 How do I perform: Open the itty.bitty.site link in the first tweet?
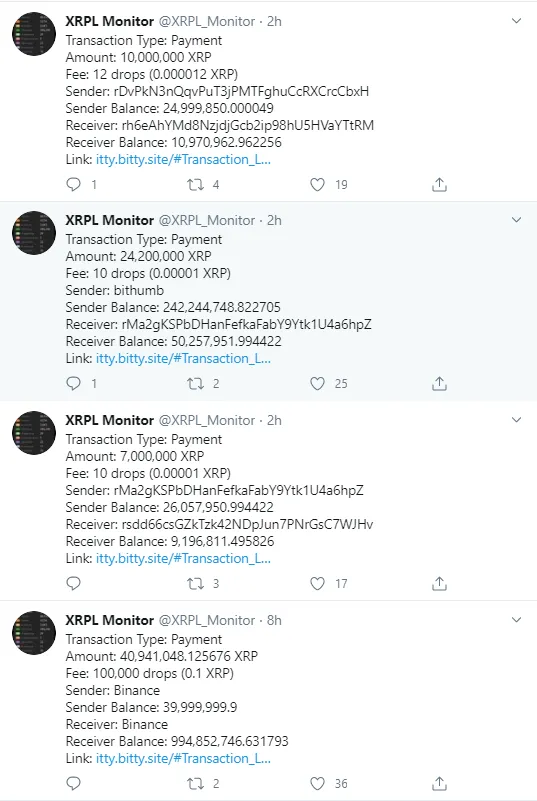pyautogui.click(x=183, y=159)
